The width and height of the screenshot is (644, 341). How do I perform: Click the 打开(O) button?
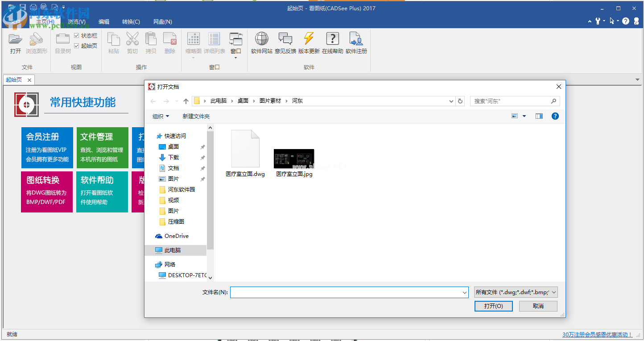tap(494, 306)
